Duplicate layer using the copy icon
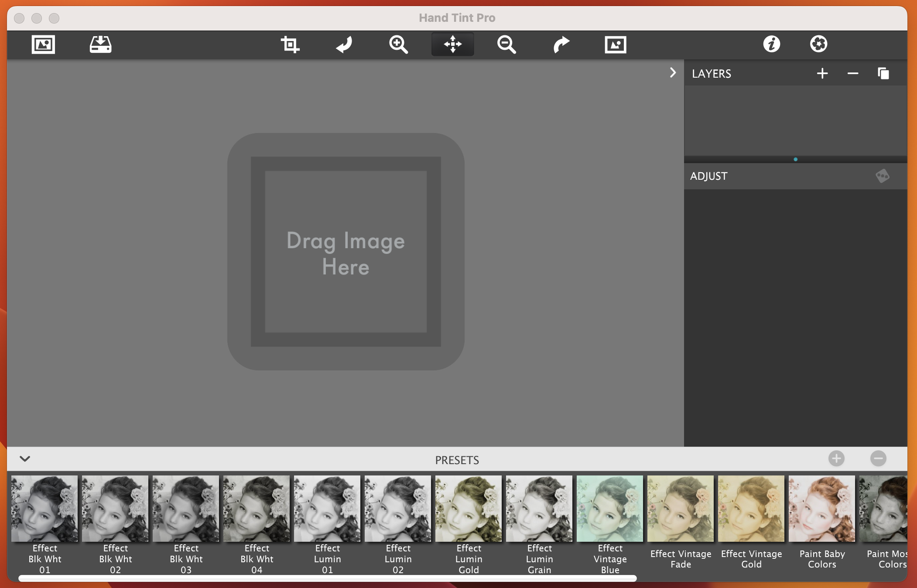The width and height of the screenshot is (917, 588). click(x=883, y=73)
